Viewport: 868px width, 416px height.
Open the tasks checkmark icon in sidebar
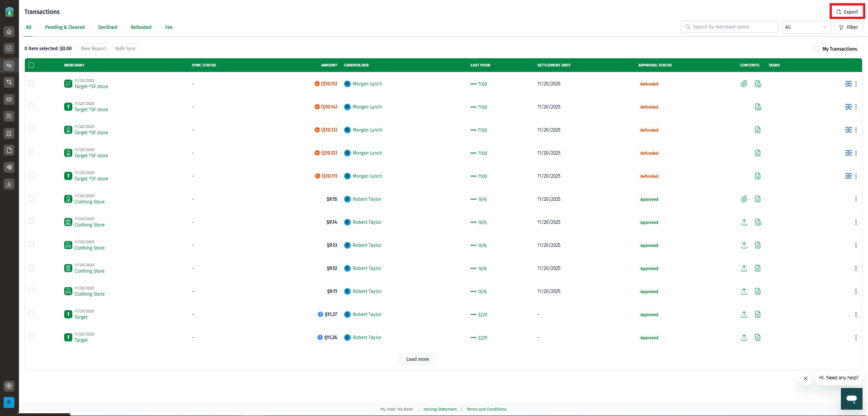[9, 48]
